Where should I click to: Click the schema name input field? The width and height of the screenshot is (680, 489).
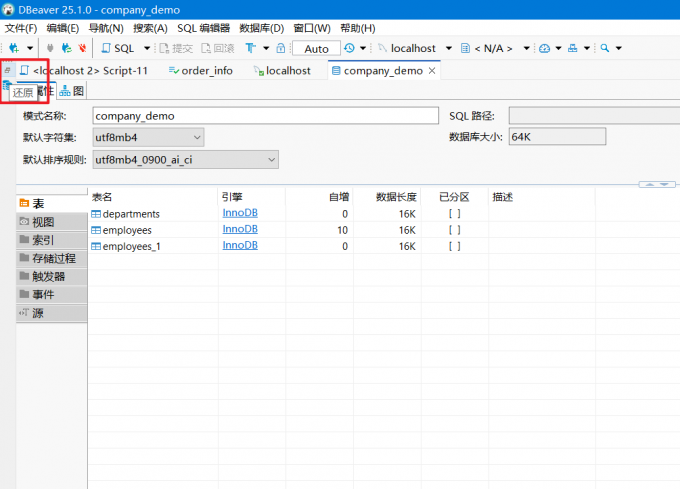265,116
